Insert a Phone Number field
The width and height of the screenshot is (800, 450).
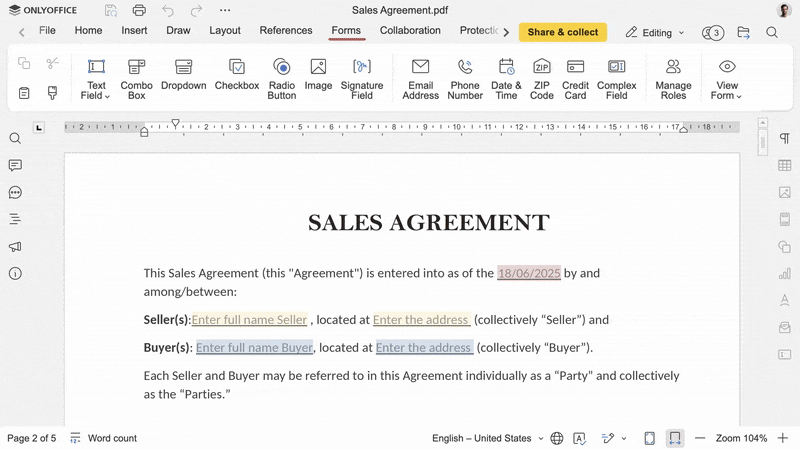(x=465, y=78)
